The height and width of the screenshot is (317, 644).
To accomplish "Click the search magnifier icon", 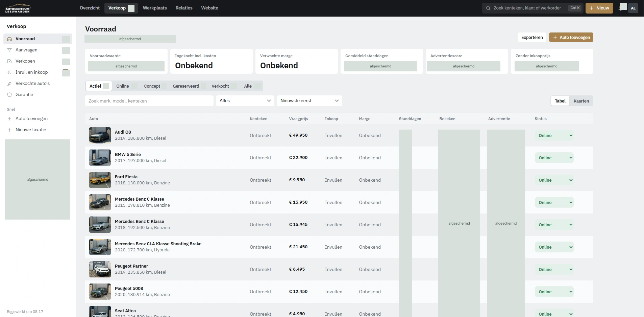I will click(x=488, y=8).
